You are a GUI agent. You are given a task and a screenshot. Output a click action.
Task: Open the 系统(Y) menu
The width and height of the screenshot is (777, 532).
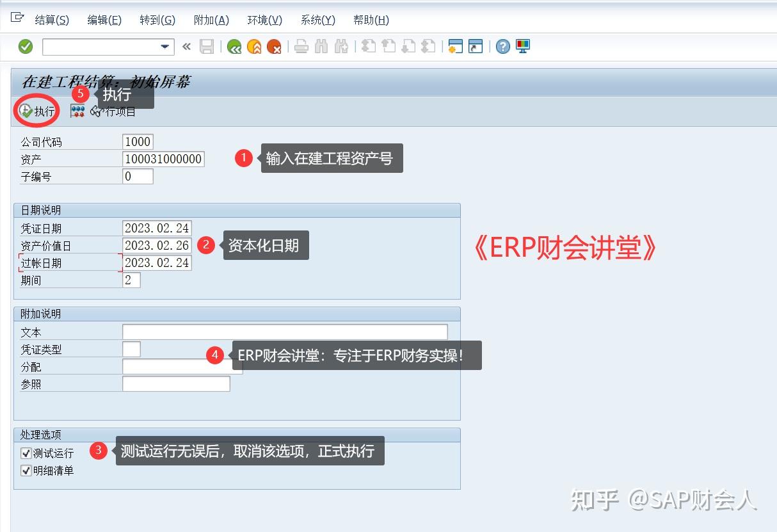click(x=317, y=20)
